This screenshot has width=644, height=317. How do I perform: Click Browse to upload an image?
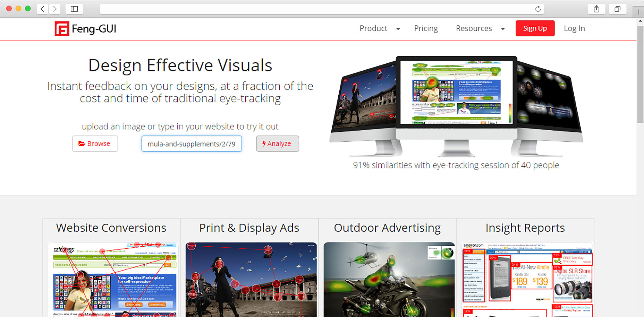click(x=95, y=143)
